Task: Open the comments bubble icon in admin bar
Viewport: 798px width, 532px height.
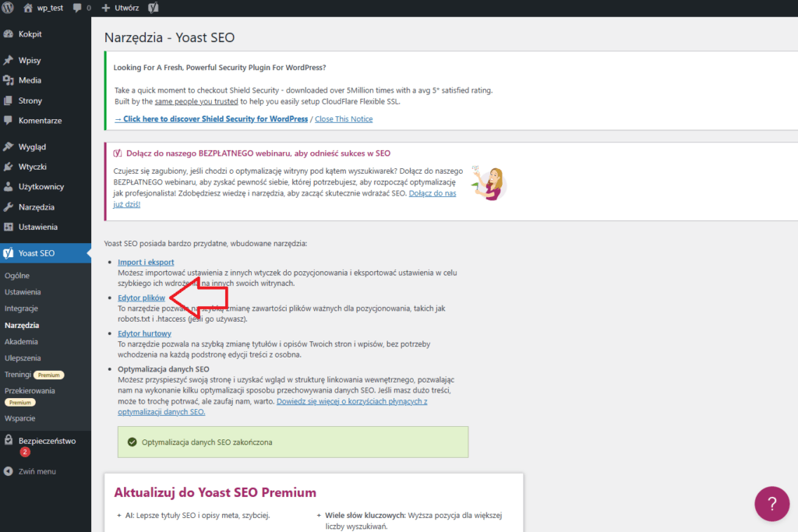Action: [78, 8]
